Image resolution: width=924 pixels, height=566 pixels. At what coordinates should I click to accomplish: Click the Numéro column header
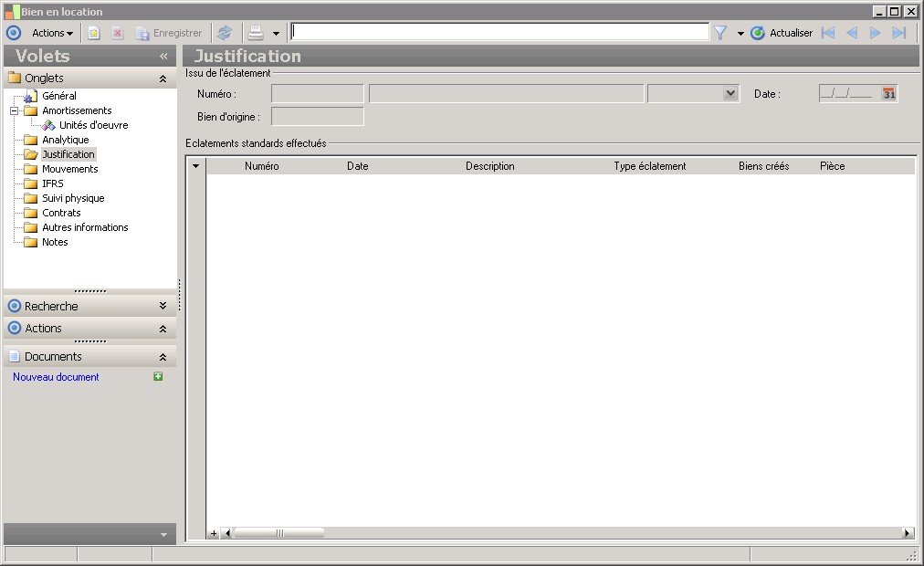pos(262,166)
